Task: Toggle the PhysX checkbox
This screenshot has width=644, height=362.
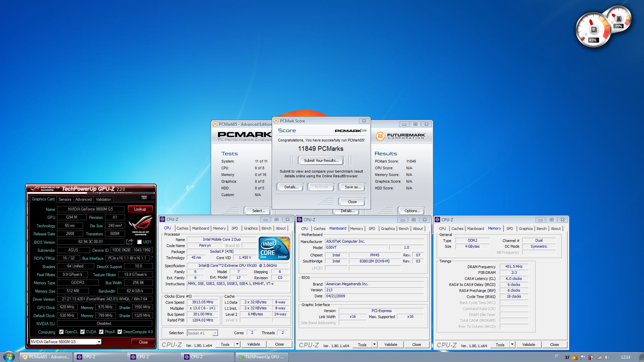Action: [x=101, y=332]
